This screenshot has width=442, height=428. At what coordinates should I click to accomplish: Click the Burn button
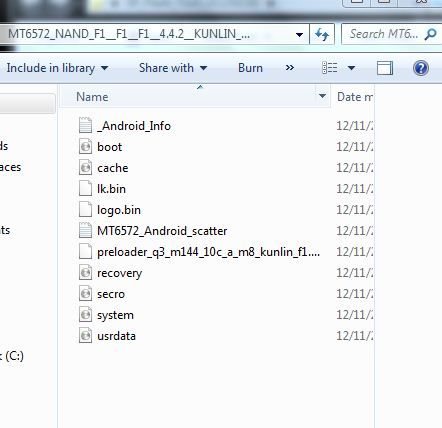pos(250,68)
